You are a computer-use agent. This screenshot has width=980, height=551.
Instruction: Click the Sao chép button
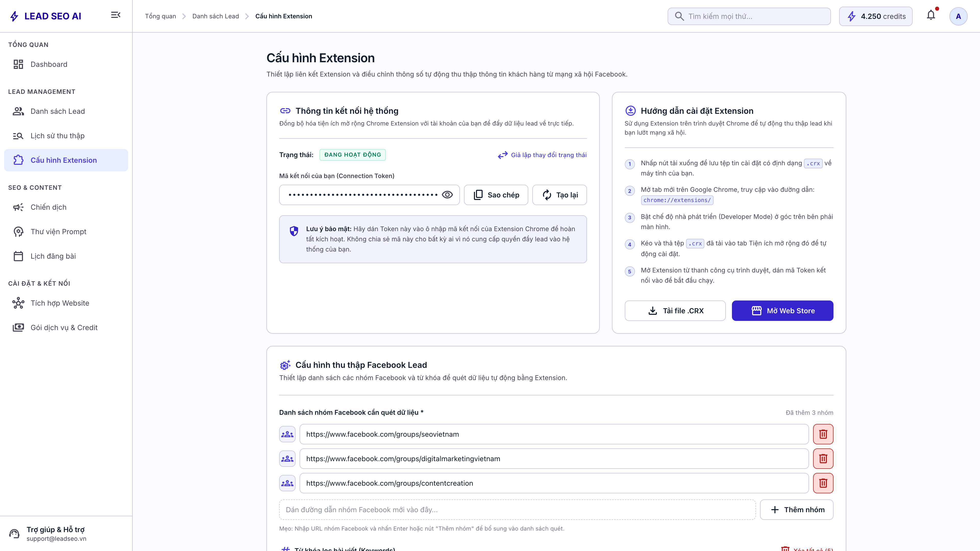tap(496, 195)
